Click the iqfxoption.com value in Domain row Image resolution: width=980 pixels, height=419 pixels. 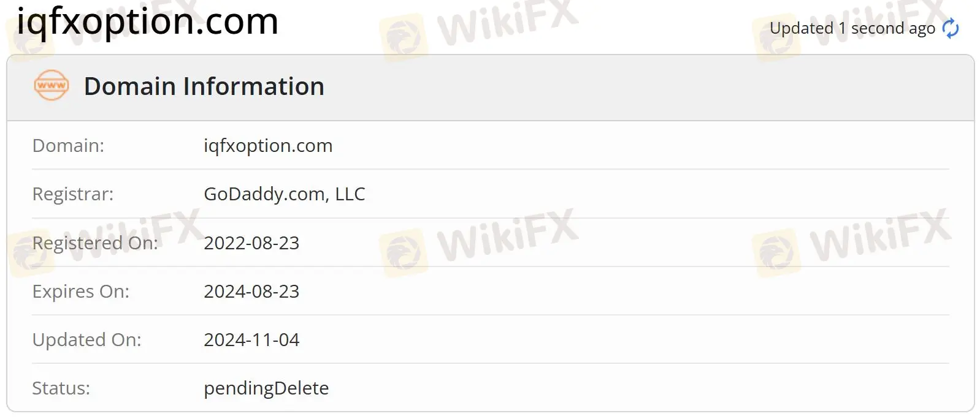(x=268, y=145)
